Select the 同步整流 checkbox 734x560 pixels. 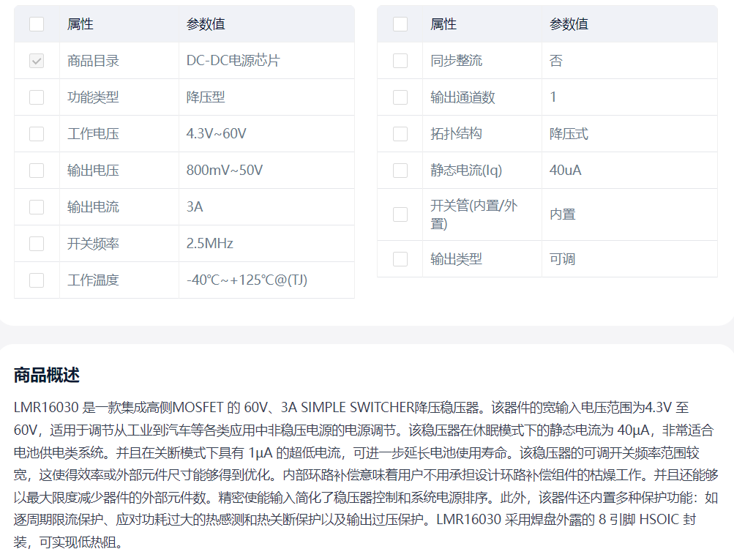coord(400,61)
